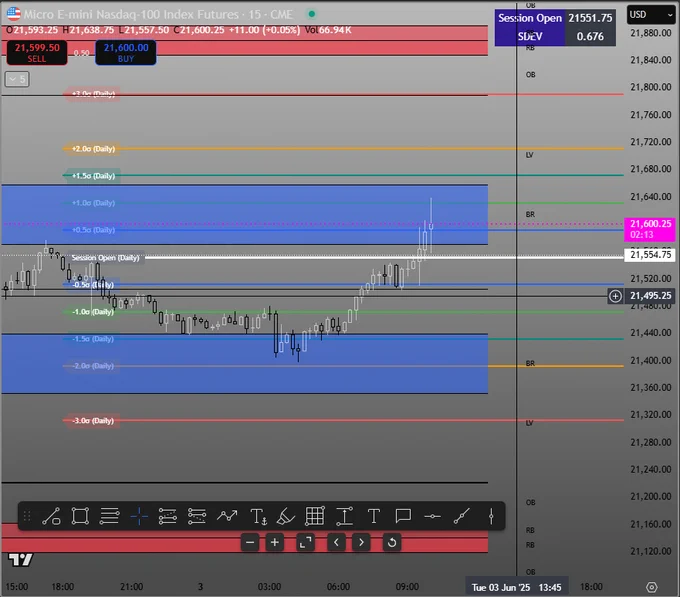Click the 21,599.50 SELL button
Screen dimensions: 680x597
click(x=37, y=52)
